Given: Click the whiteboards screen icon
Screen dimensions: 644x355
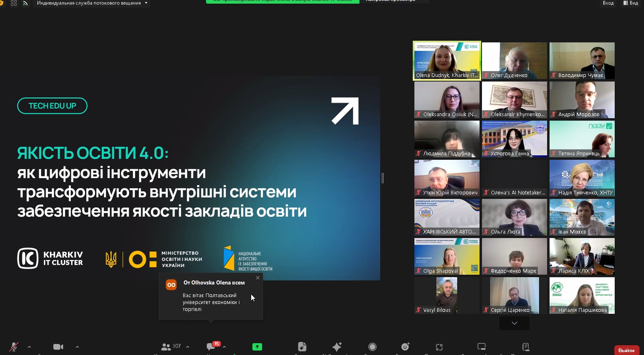Looking at the screenshot, I should point(482,347).
